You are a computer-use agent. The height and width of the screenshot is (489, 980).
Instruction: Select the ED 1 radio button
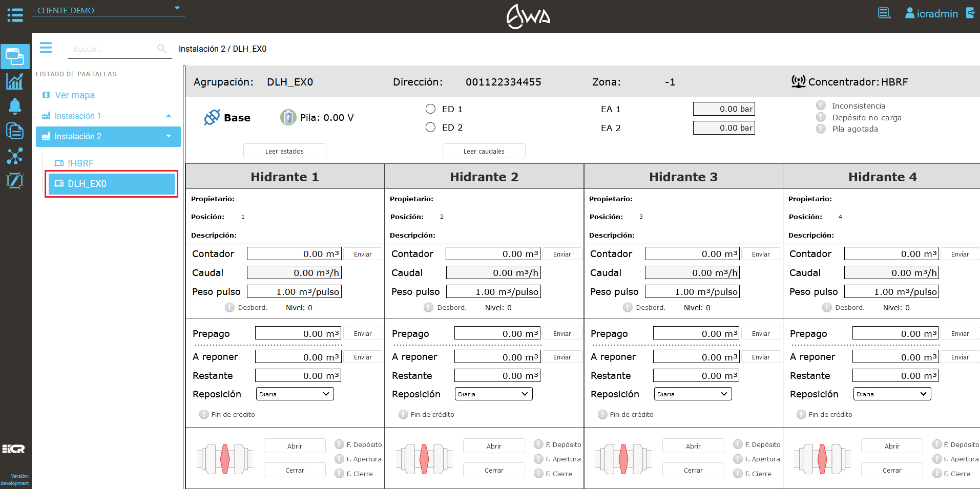430,109
